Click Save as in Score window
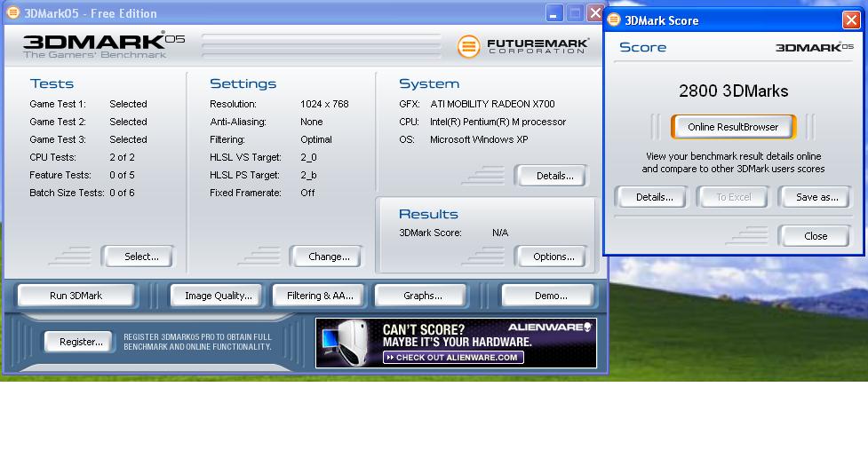Viewport: 868px width, 466px height. coord(814,197)
